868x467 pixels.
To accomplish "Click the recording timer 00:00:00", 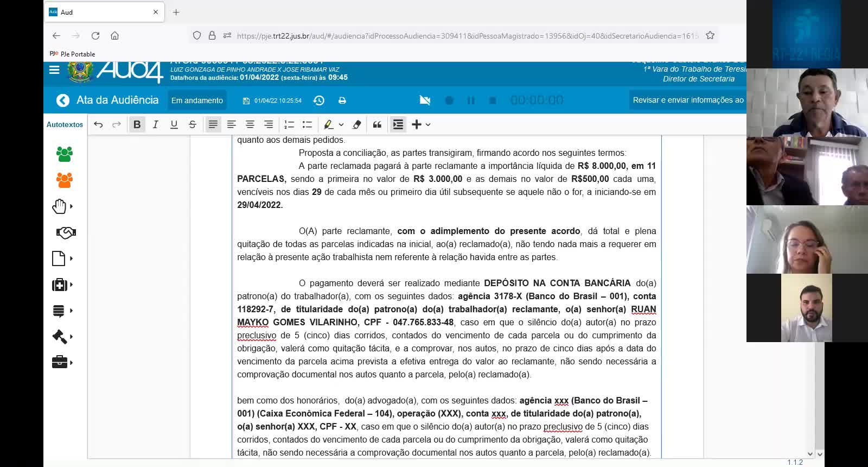I will click(x=537, y=100).
